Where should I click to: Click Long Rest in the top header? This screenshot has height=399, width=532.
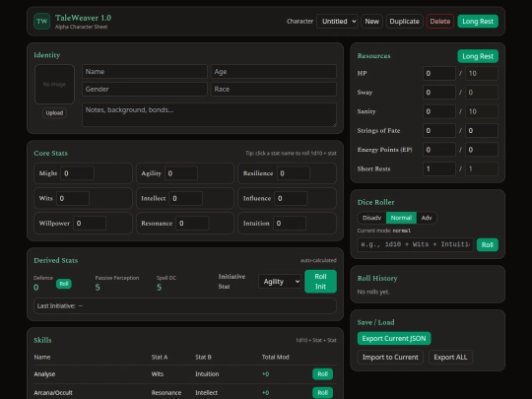[478, 21]
